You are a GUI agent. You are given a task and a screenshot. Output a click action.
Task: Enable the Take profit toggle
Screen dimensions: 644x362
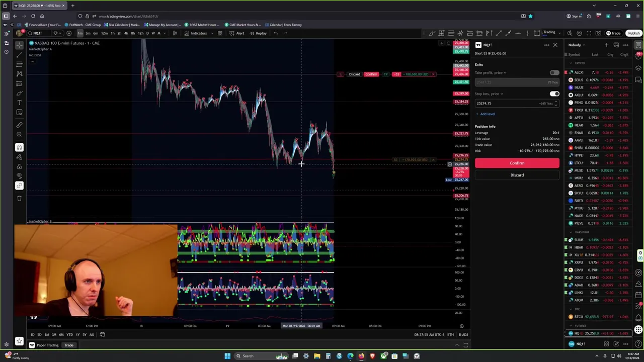[x=554, y=72]
